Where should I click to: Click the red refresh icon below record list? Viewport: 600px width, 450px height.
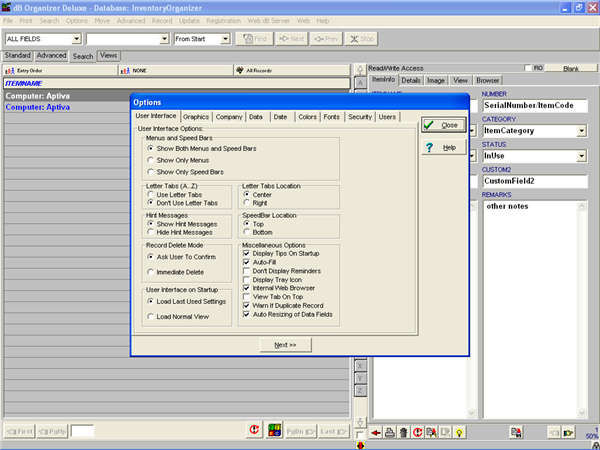tap(254, 430)
